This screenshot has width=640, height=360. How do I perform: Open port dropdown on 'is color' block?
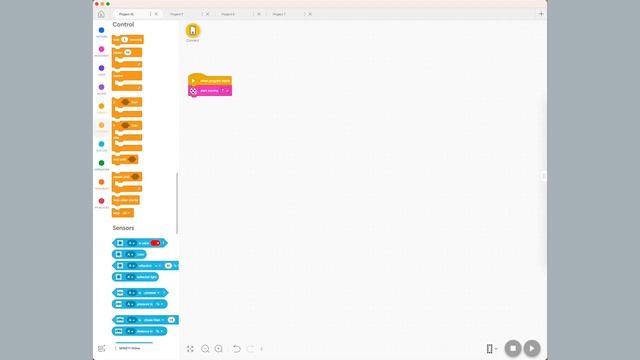[x=132, y=243]
